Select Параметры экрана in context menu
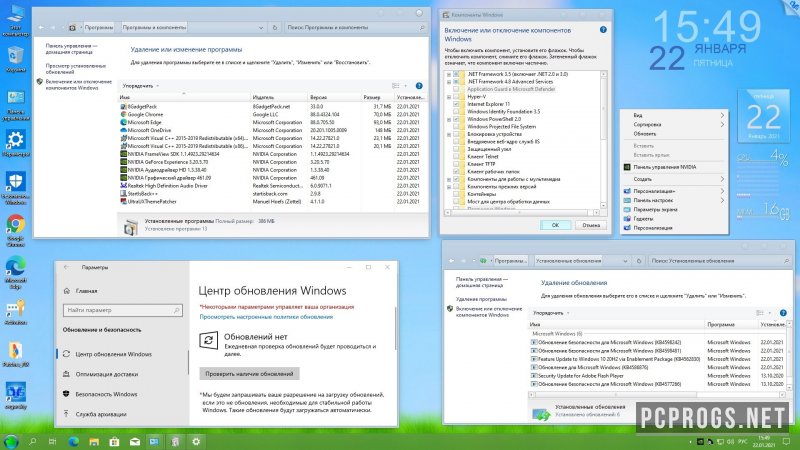The height and width of the screenshot is (450, 800). pos(673,209)
